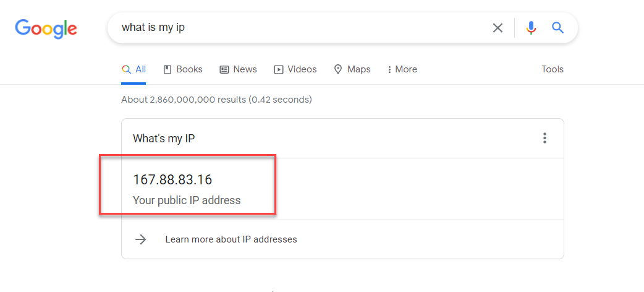Open Learn more about IP addresses link

(x=231, y=239)
